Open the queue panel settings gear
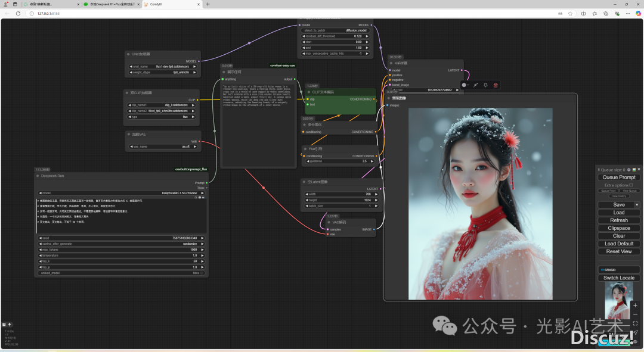Image resolution: width=644 pixels, height=352 pixels. pyautogui.click(x=629, y=169)
